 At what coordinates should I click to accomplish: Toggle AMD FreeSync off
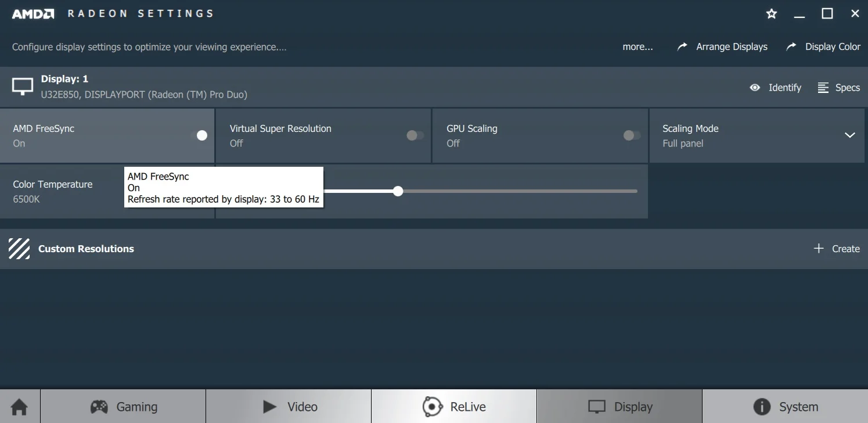(199, 135)
